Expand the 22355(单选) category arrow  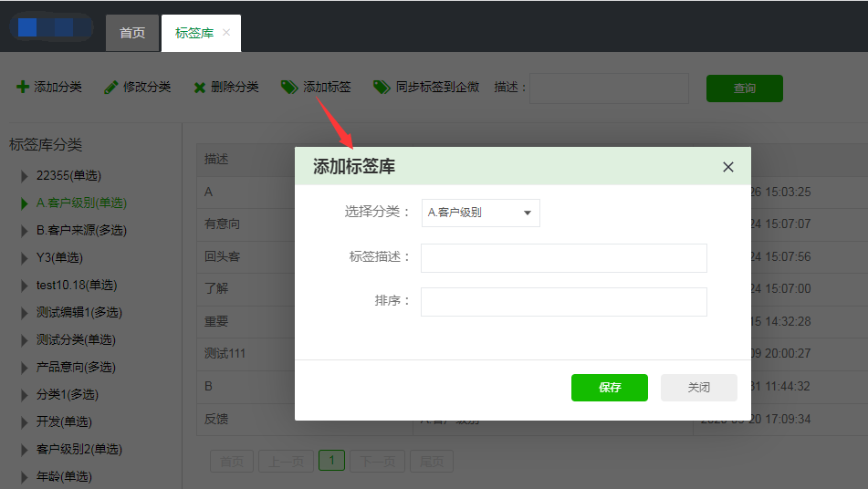tap(25, 176)
